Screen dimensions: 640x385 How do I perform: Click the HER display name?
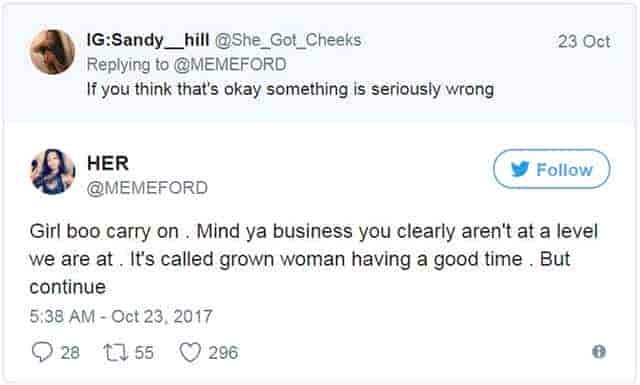point(108,163)
